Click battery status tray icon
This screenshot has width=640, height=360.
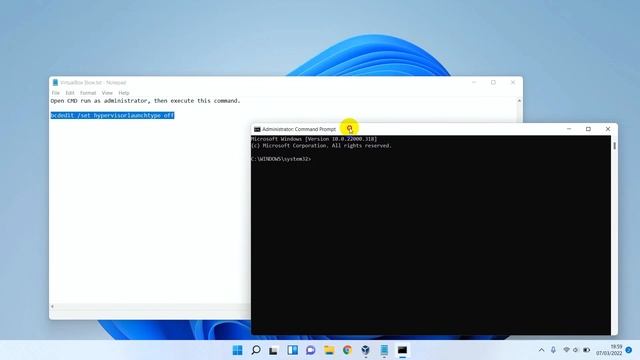pyautogui.click(x=587, y=350)
